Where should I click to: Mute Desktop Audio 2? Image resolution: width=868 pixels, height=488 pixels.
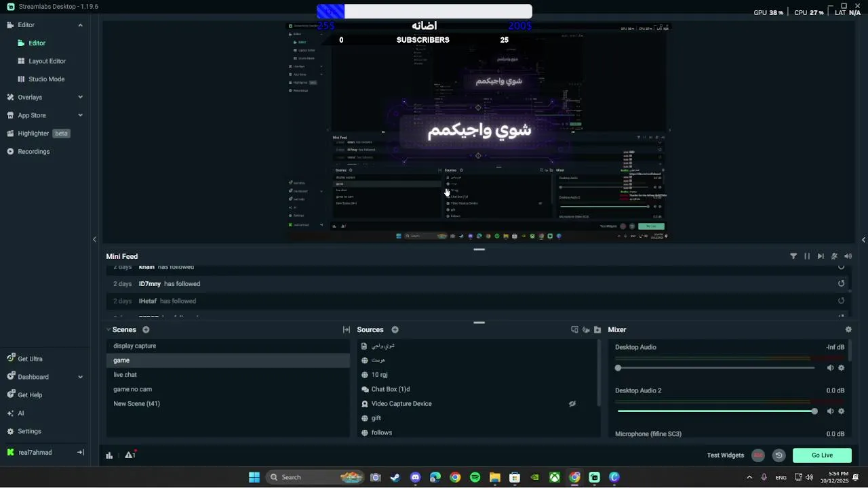[830, 411]
